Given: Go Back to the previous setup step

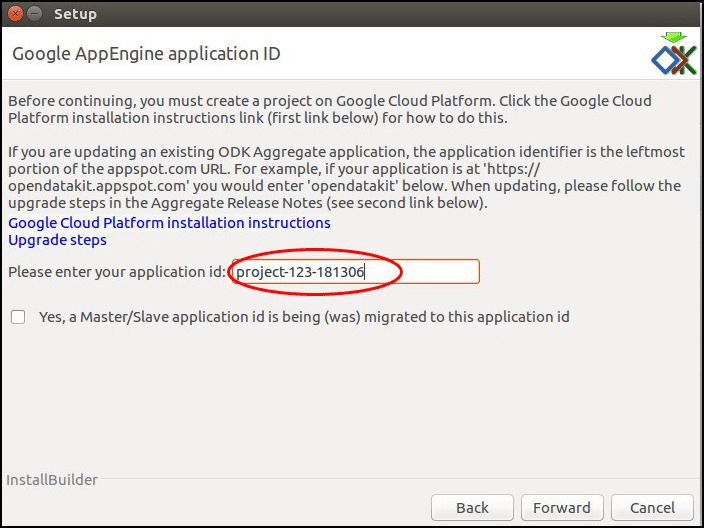Looking at the screenshot, I should coord(472,508).
